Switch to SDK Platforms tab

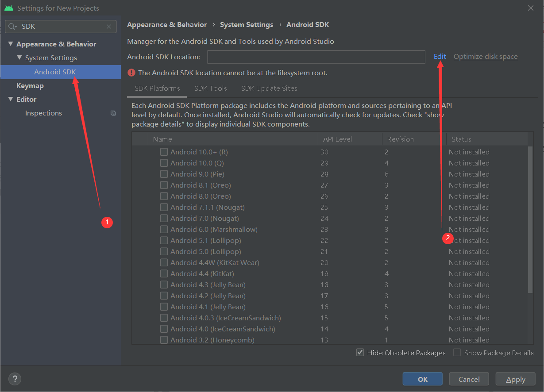tap(157, 88)
